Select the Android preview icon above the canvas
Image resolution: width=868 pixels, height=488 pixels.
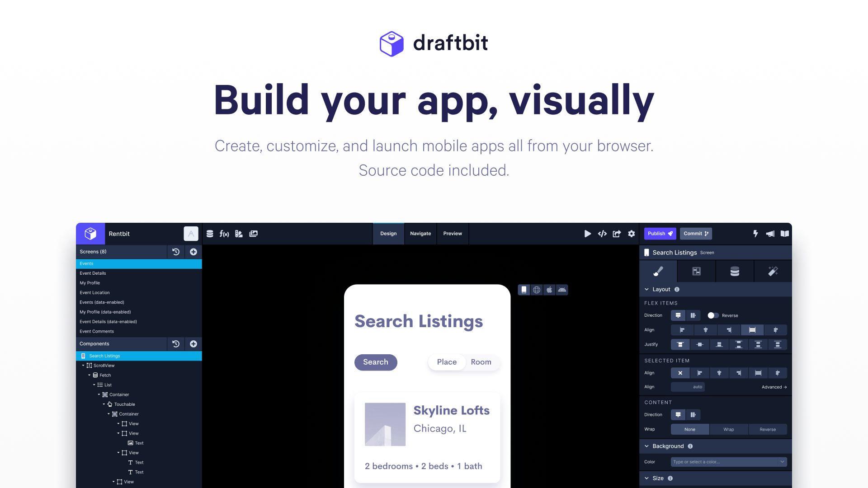tap(561, 290)
